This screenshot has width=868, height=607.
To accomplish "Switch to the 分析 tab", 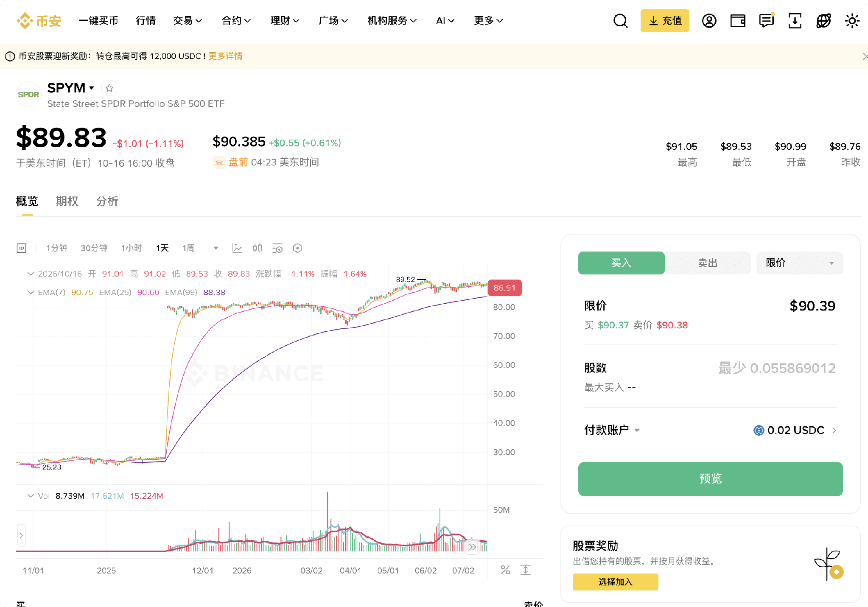I will point(107,201).
